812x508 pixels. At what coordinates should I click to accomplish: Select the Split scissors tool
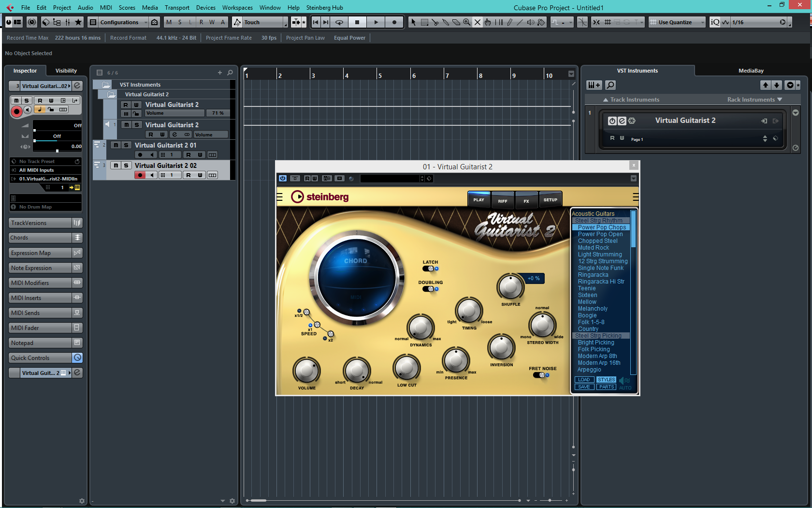435,22
